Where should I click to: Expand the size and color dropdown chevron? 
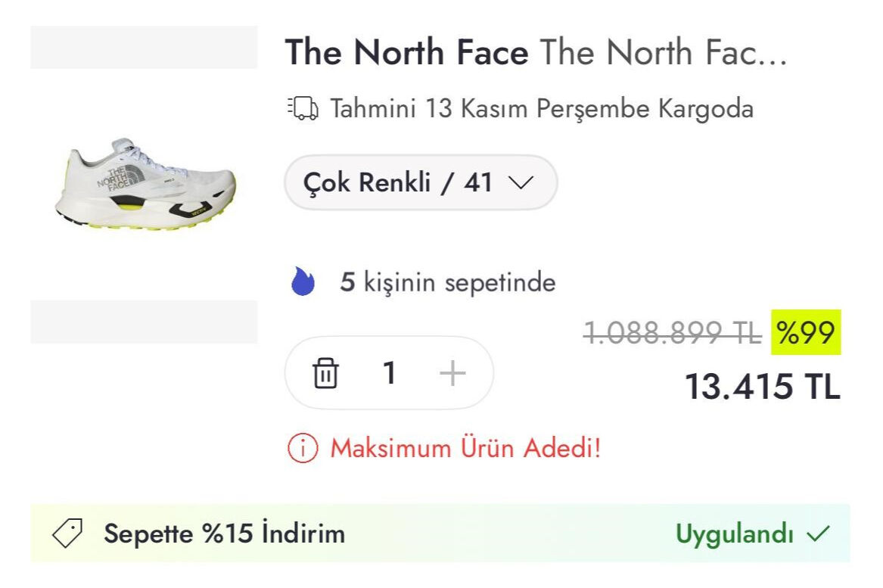522,182
